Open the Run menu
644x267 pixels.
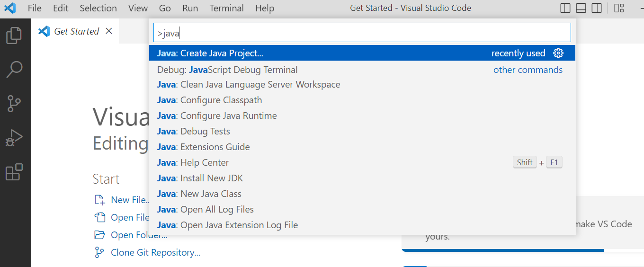coord(190,8)
